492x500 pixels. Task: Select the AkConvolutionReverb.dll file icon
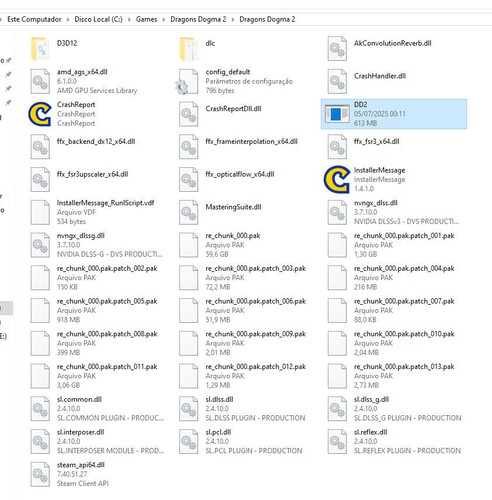tap(337, 49)
